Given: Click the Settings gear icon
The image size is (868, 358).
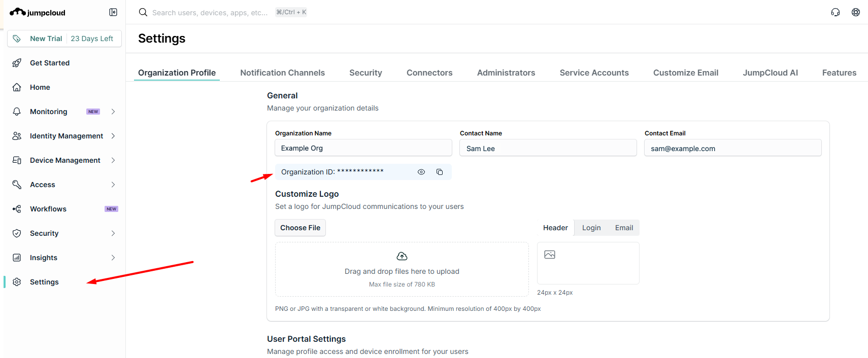Looking at the screenshot, I should [x=17, y=282].
